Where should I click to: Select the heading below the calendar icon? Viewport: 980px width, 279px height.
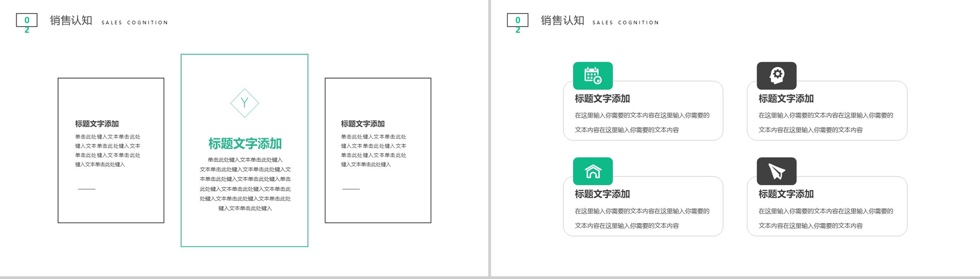(x=602, y=99)
